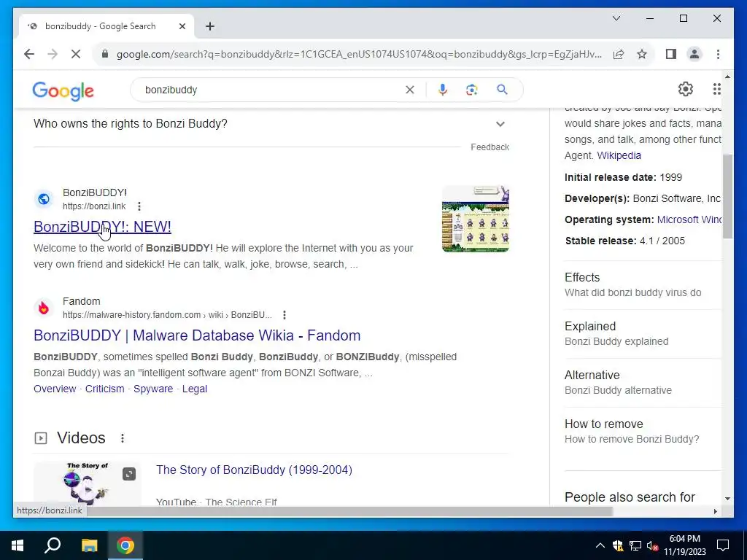This screenshot has height=560, width=747.
Task: Expand 'Who owns the rights to Bonzi Buddy?'
Action: pos(271,124)
